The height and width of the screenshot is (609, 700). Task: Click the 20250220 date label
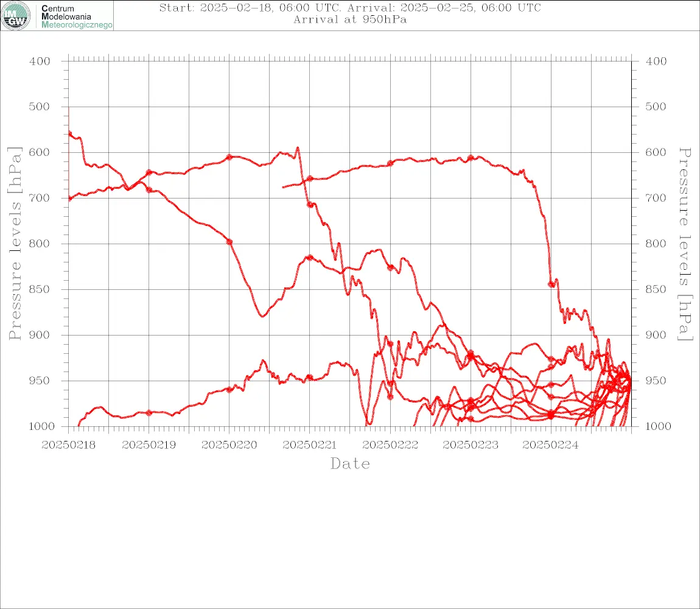tap(229, 445)
